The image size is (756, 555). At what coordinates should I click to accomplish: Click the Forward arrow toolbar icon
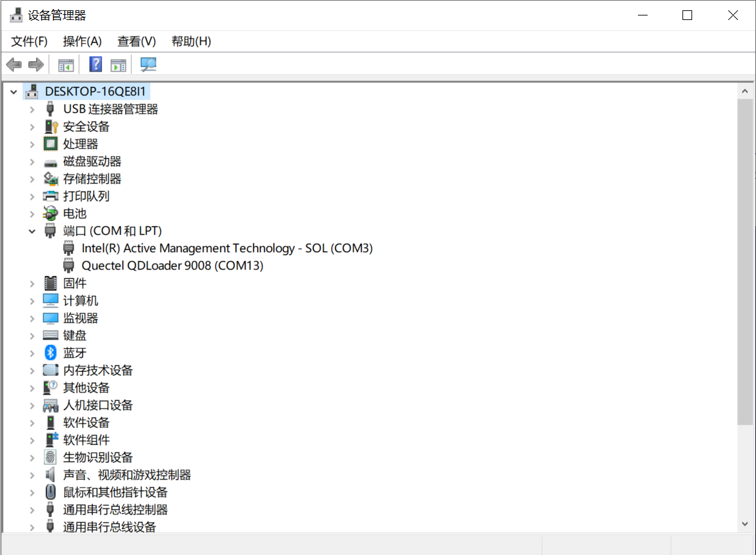tap(36, 64)
